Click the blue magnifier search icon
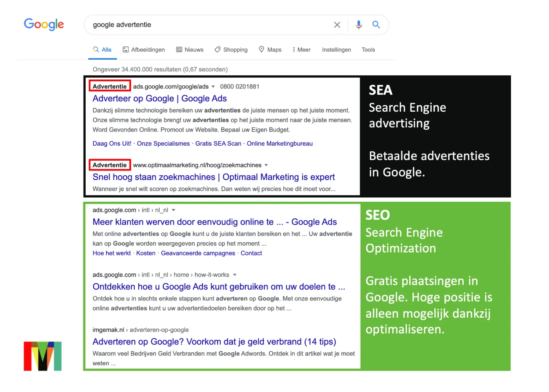The image size is (549, 392). (x=376, y=25)
